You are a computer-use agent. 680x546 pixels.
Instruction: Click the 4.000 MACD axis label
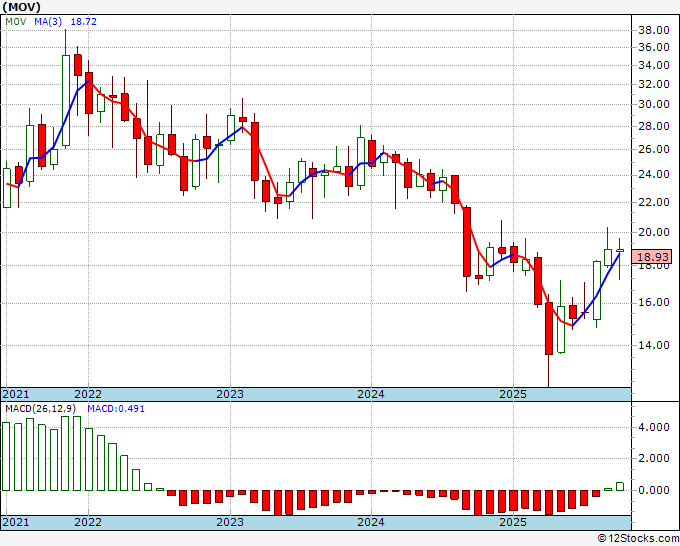(x=654, y=427)
